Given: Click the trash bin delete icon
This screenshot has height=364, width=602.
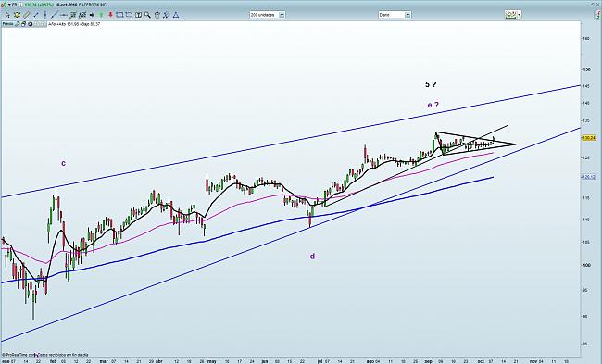Looking at the screenshot, I should (x=157, y=15).
